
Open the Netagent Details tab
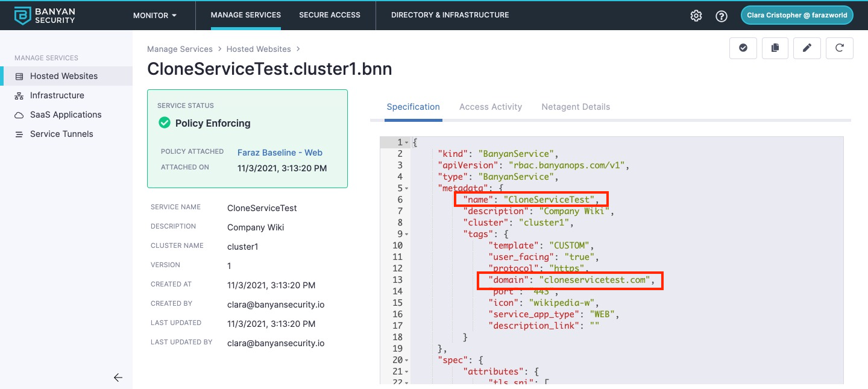576,107
